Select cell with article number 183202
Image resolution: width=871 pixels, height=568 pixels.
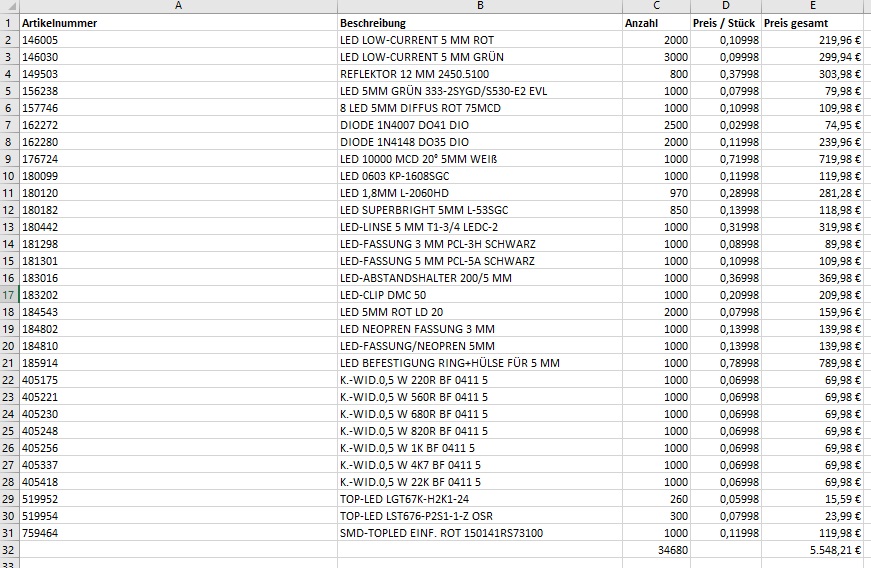(178, 295)
